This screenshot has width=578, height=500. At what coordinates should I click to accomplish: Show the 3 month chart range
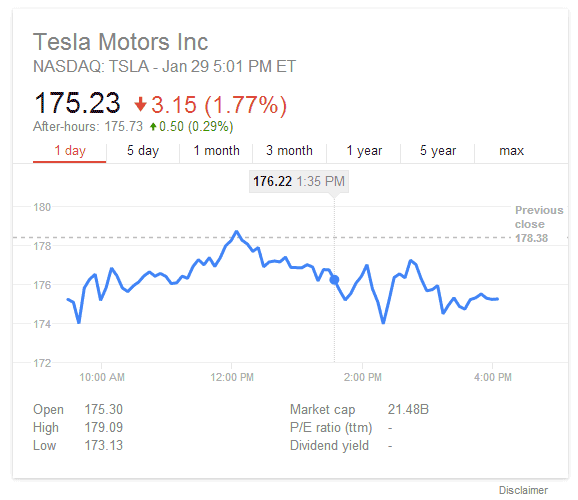(x=289, y=151)
